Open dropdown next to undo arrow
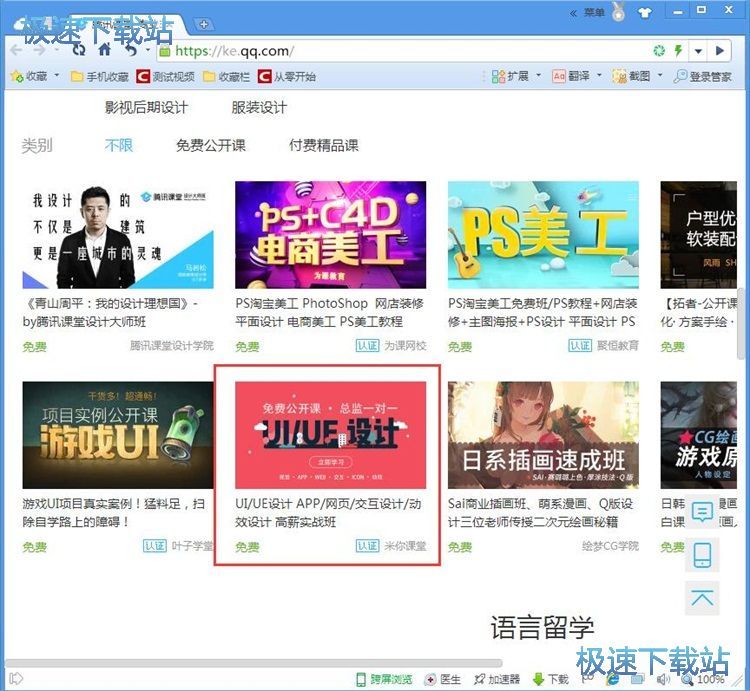 click(x=148, y=50)
